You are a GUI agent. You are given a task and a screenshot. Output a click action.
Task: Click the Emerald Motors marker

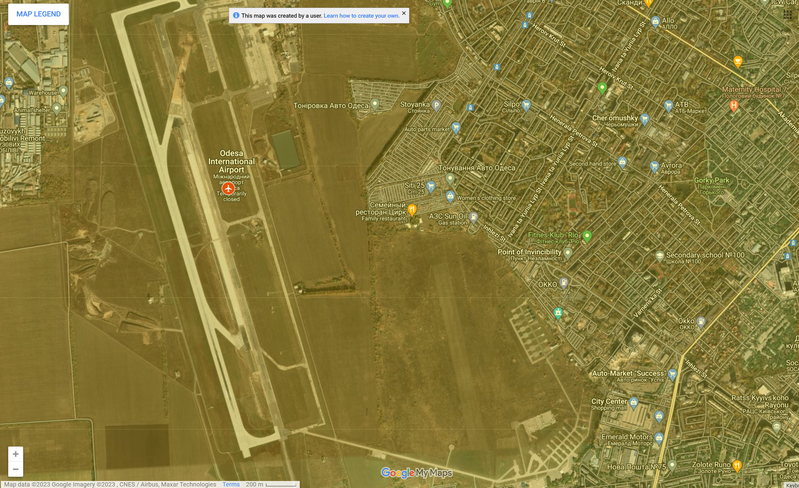[659, 437]
